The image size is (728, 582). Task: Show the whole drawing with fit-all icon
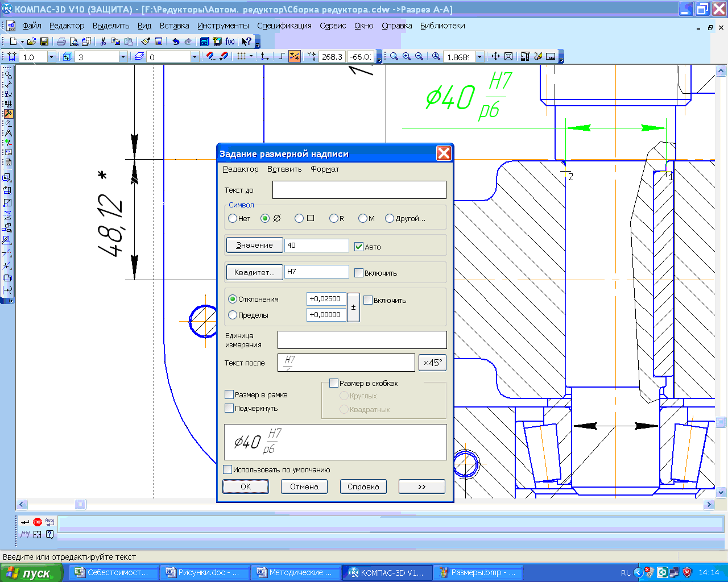508,56
